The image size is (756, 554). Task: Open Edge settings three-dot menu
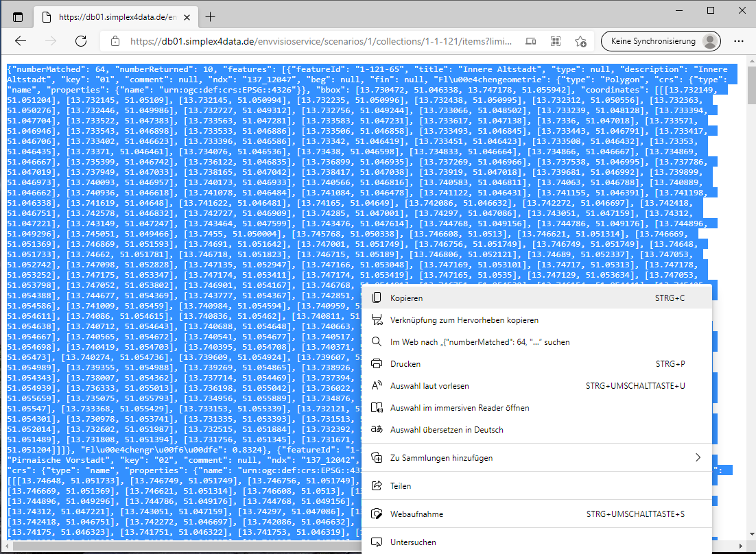point(738,41)
